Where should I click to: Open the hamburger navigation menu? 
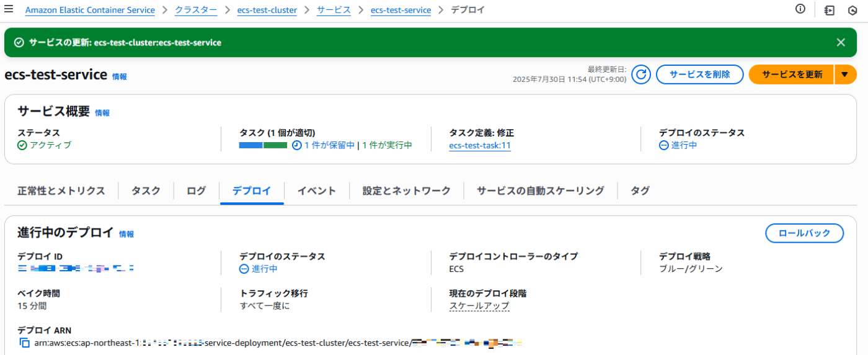[x=9, y=9]
